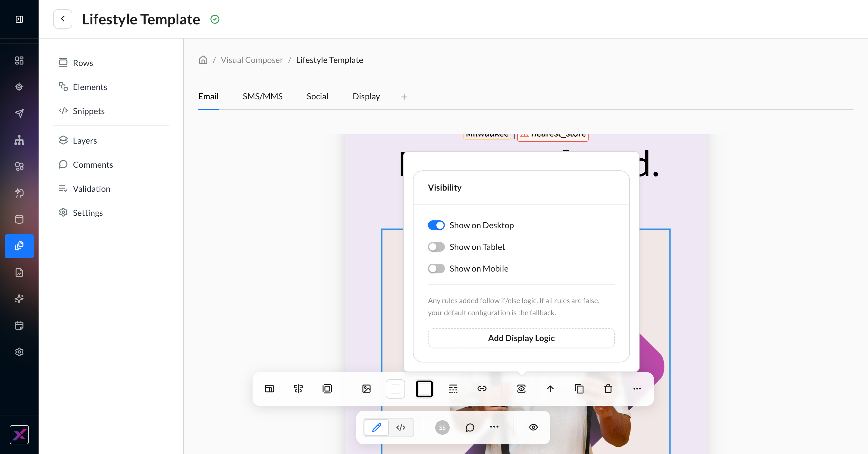Go back using the chevron button
Screen dimensions: 868x454
click(x=63, y=19)
